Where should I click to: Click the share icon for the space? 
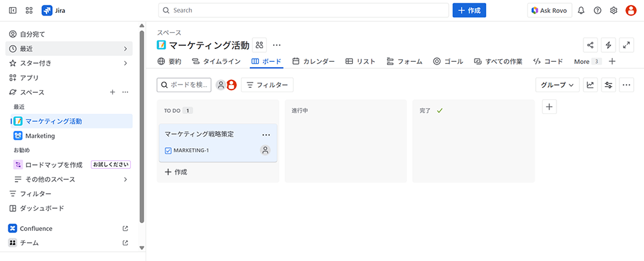pyautogui.click(x=590, y=45)
